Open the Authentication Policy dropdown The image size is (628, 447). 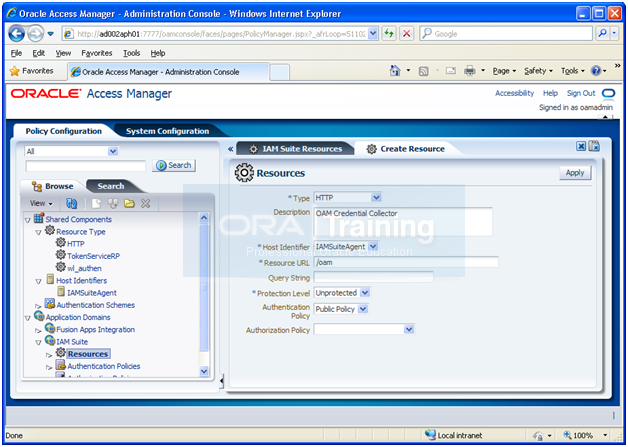[362, 309]
